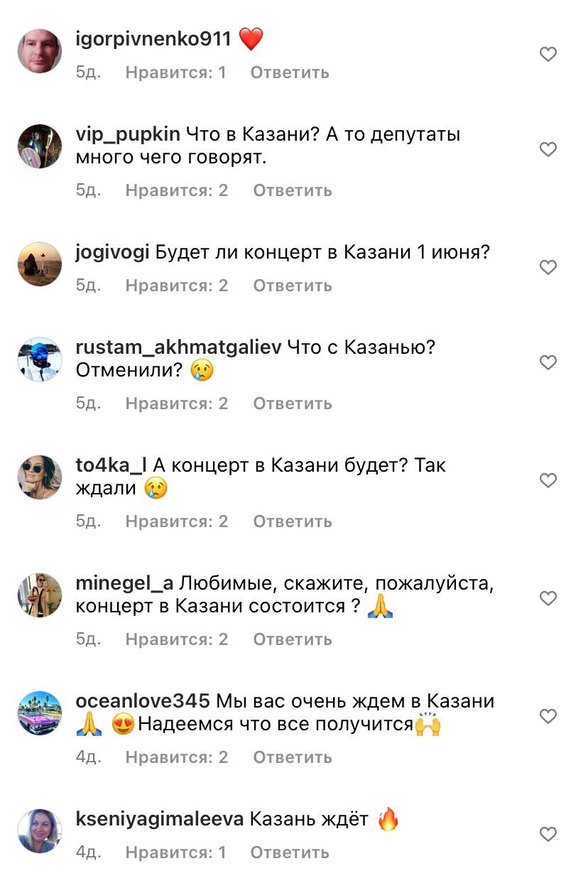Like the comment from to4ka_l
Viewport: 588px width, 888px height.
pyautogui.click(x=548, y=481)
